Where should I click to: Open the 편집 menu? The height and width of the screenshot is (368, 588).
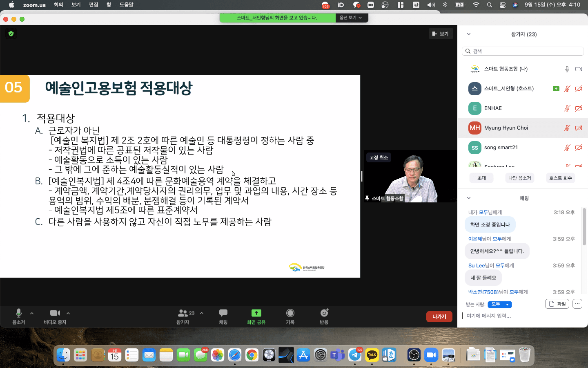94,5
